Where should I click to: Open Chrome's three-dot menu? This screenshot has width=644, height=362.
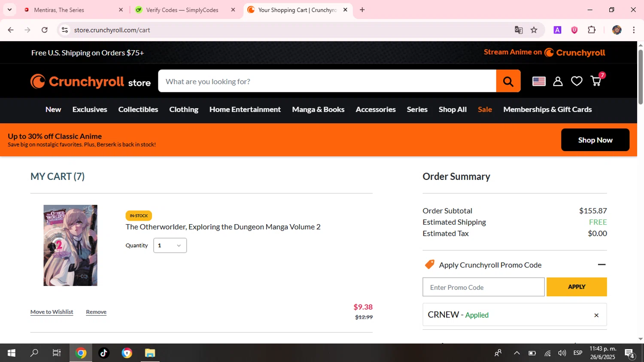point(634,30)
